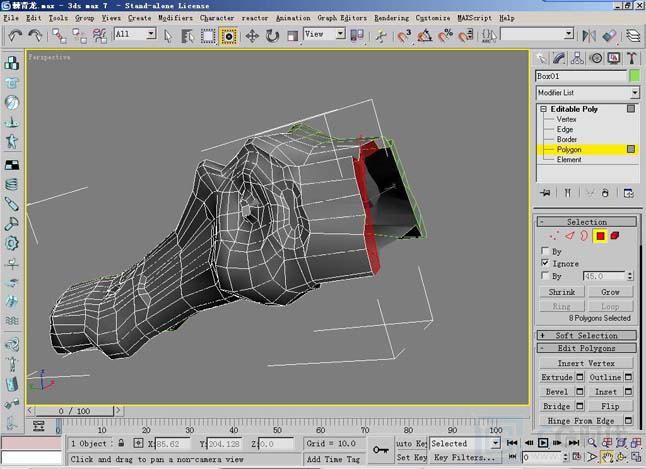
Task: Toggle the Window/Crossing selection icon
Action: (x=229, y=36)
